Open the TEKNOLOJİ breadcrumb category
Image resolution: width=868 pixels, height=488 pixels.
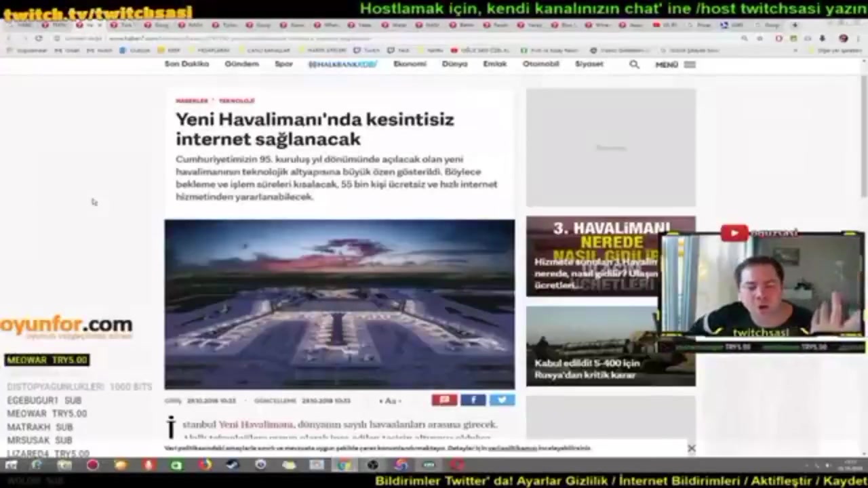click(236, 101)
